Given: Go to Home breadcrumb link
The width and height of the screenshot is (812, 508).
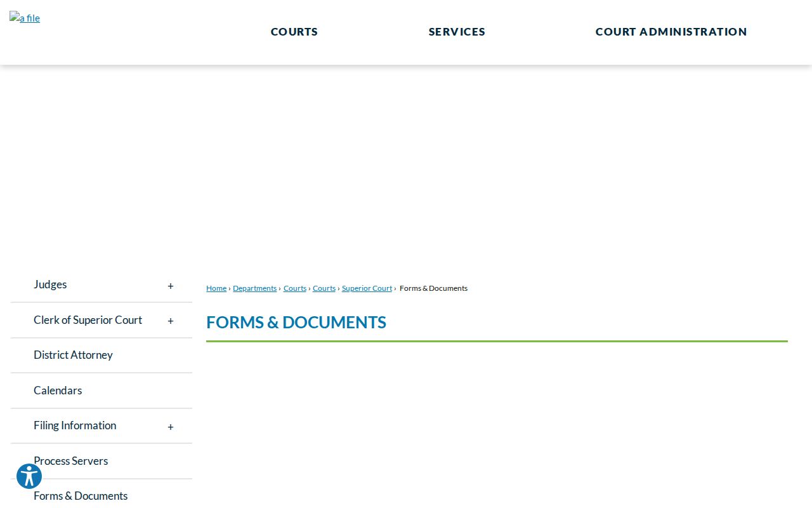Looking at the screenshot, I should (x=216, y=288).
